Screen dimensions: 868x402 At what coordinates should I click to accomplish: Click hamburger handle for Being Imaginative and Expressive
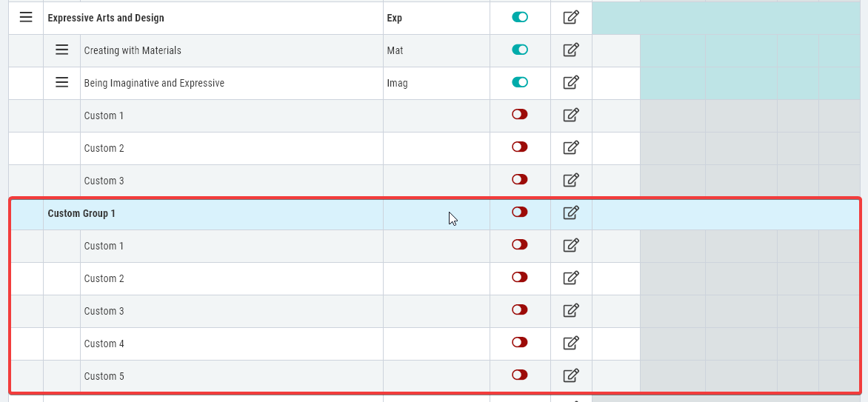(x=62, y=82)
